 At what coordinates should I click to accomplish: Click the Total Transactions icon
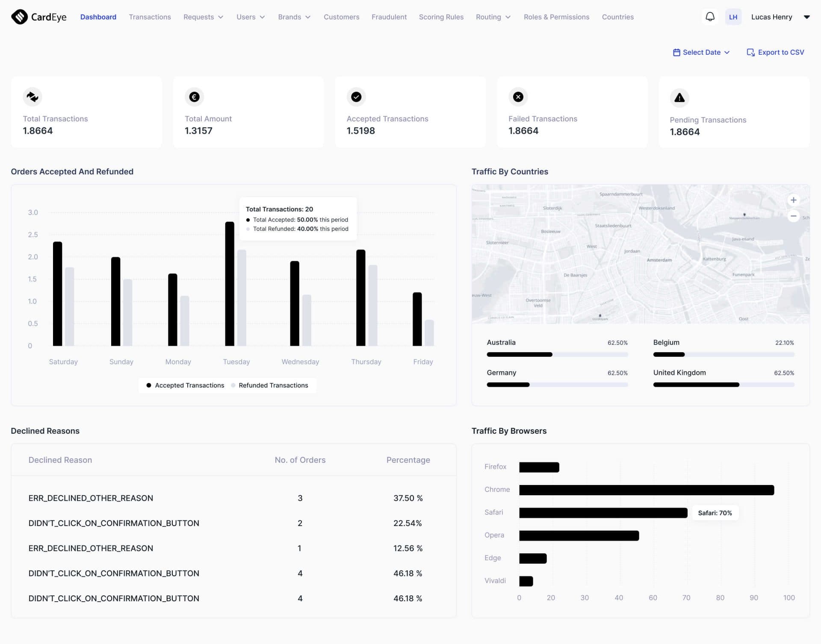click(32, 97)
